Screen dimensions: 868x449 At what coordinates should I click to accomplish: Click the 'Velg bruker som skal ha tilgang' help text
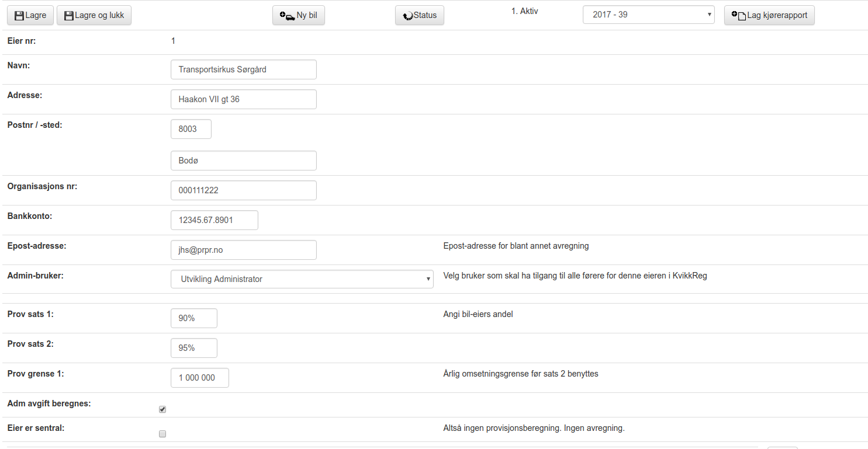(575, 276)
